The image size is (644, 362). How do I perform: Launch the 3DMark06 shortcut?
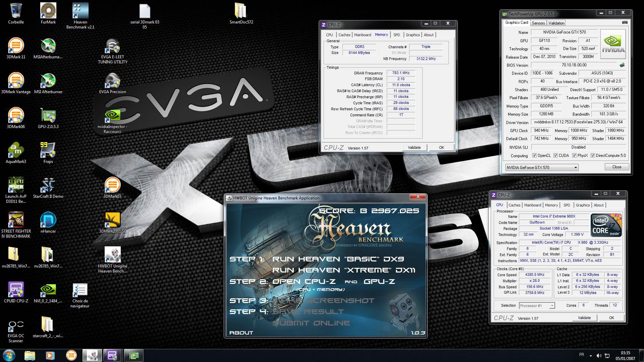16,118
